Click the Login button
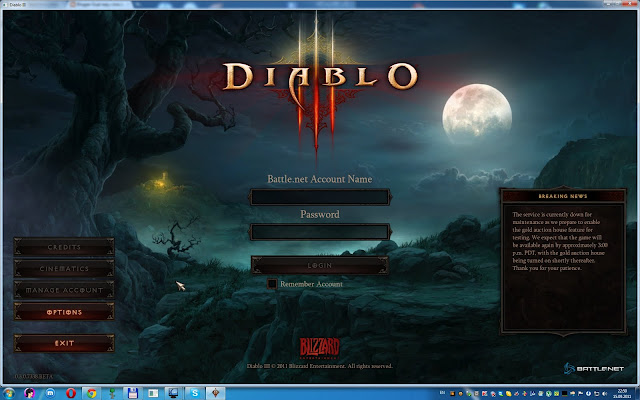Image resolution: width=640 pixels, height=400 pixels. (320, 265)
